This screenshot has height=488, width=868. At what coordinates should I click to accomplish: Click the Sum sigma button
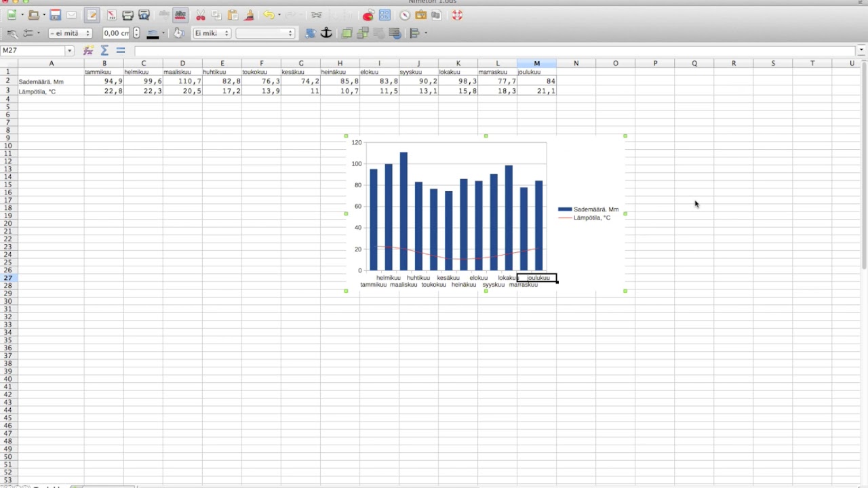(x=104, y=51)
